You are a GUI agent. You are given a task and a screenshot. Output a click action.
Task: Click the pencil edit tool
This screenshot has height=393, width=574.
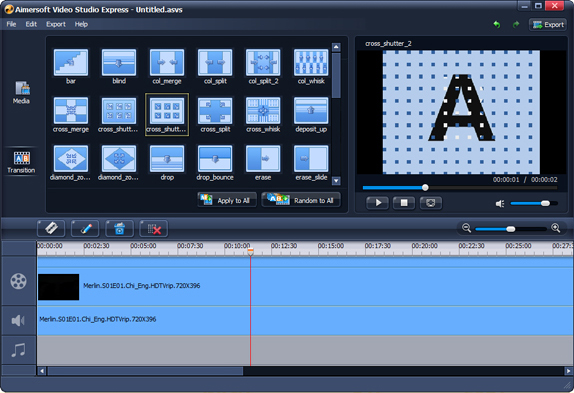85,229
